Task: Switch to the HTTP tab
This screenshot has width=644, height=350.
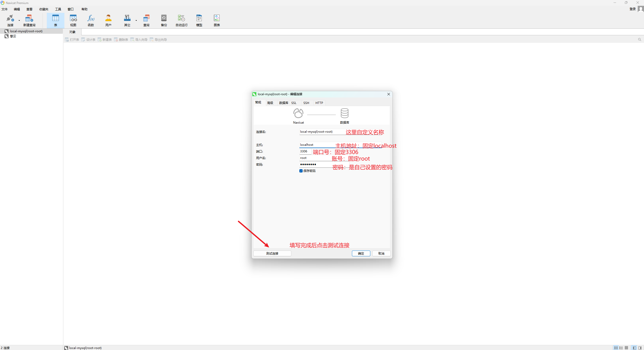Action: tap(319, 103)
